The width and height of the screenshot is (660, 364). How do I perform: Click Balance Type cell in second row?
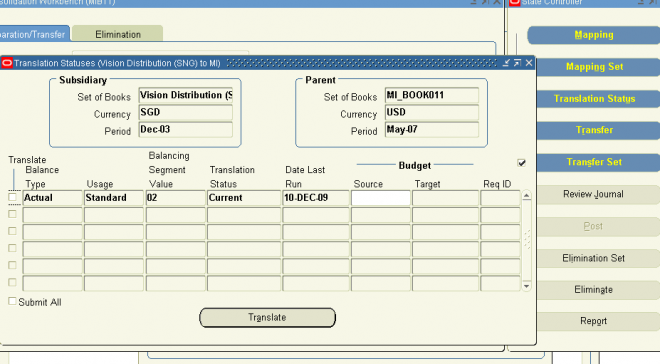tap(53, 215)
